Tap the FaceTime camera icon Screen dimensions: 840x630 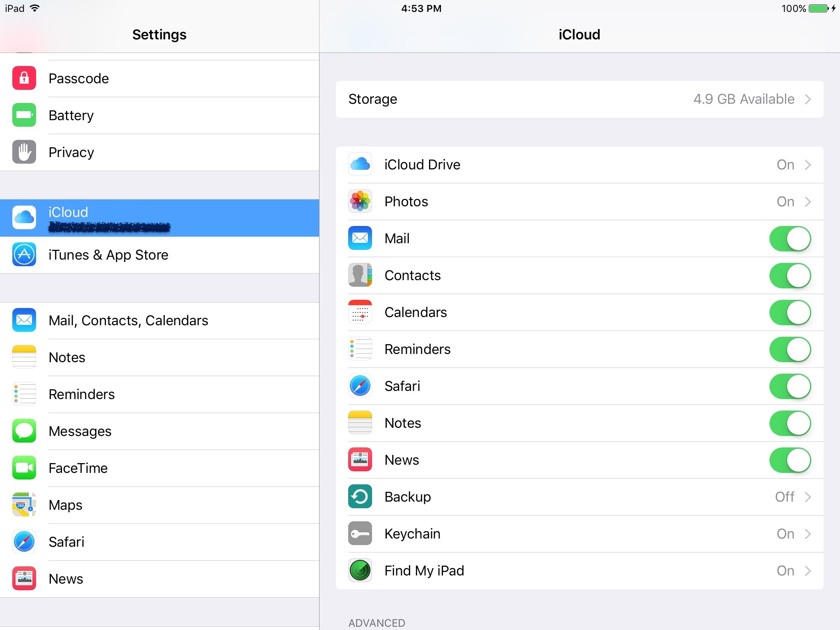(24, 468)
